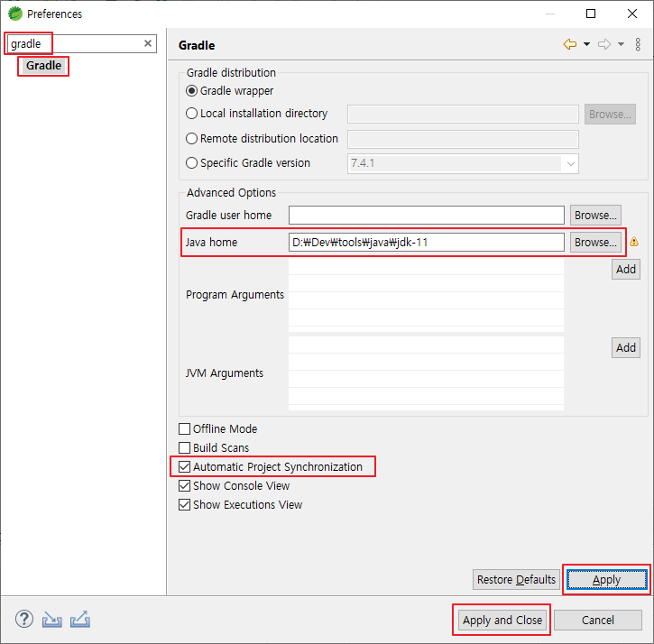Click Browse for Local installation directory
The height and width of the screenshot is (644, 654).
click(x=610, y=115)
